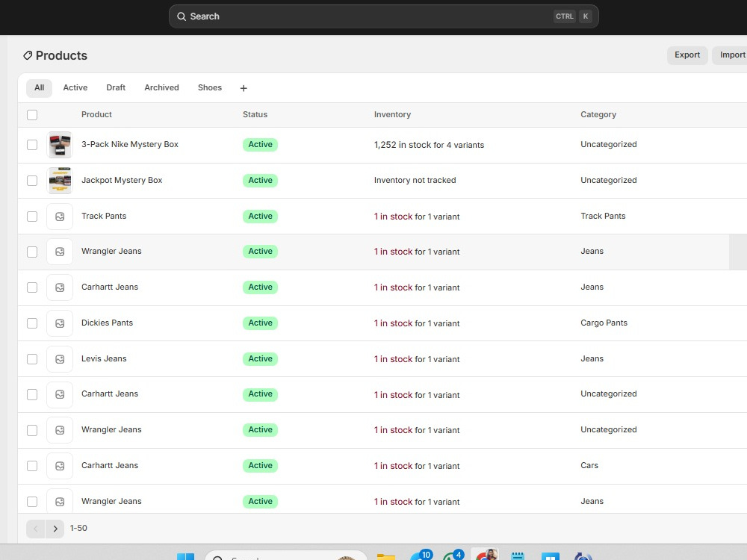Show the Archived products tab
Image resolution: width=747 pixels, height=560 pixels.
tap(161, 87)
